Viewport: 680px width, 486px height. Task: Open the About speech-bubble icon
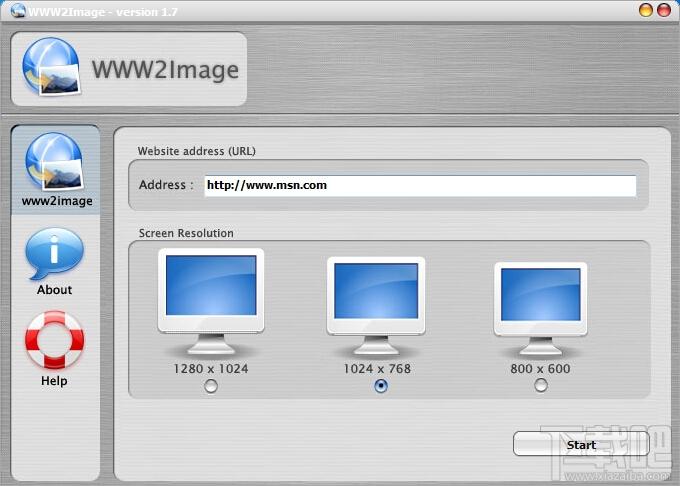(54, 254)
